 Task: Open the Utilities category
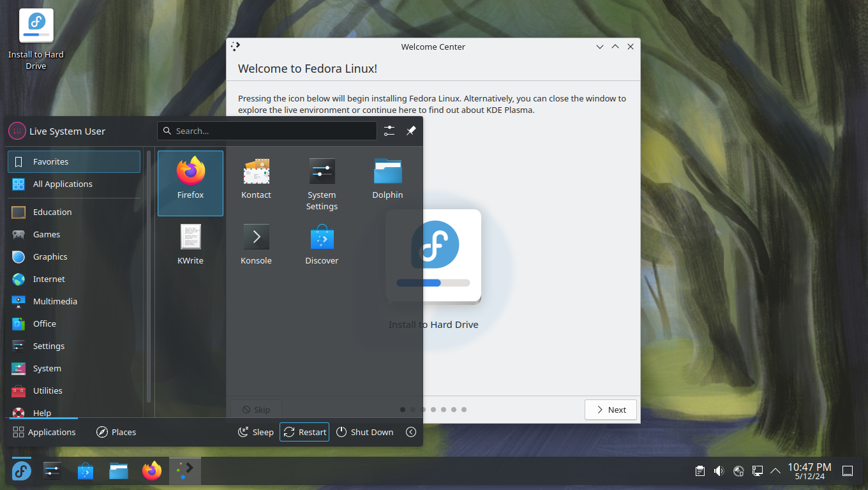(74, 390)
